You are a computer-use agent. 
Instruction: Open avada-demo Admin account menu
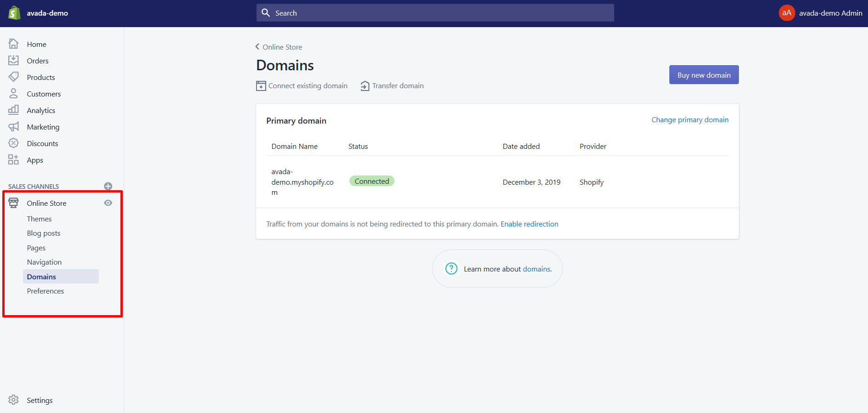(x=820, y=13)
